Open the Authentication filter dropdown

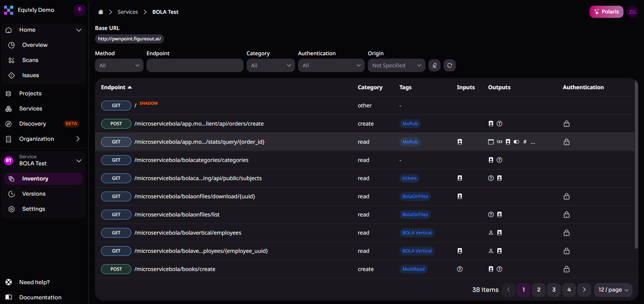pyautogui.click(x=331, y=65)
